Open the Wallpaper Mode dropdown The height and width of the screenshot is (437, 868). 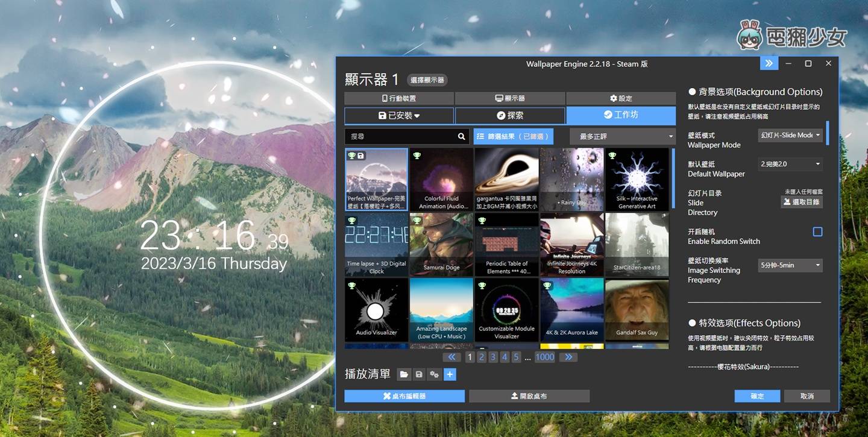click(x=790, y=135)
